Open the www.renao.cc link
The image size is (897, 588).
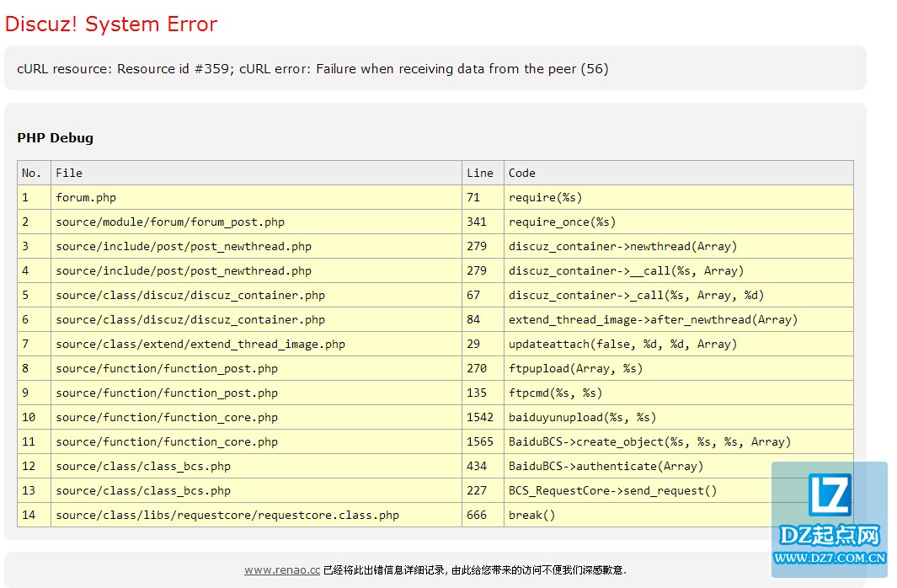pos(282,569)
